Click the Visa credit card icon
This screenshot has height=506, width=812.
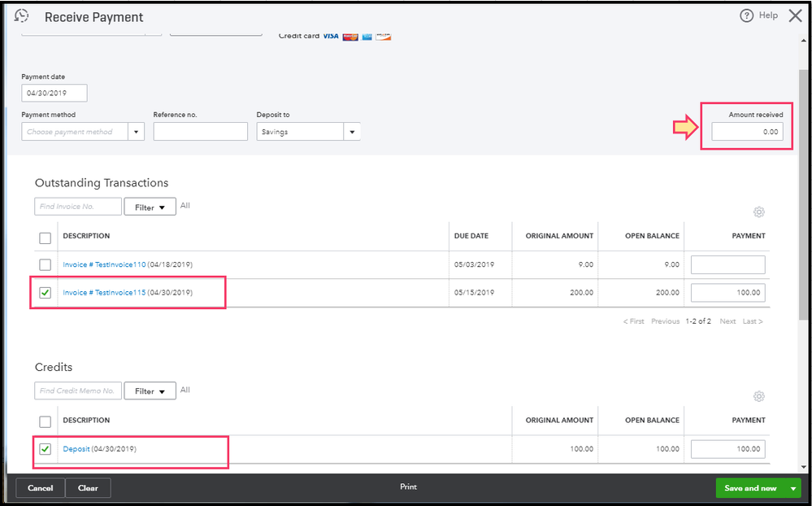(x=330, y=37)
